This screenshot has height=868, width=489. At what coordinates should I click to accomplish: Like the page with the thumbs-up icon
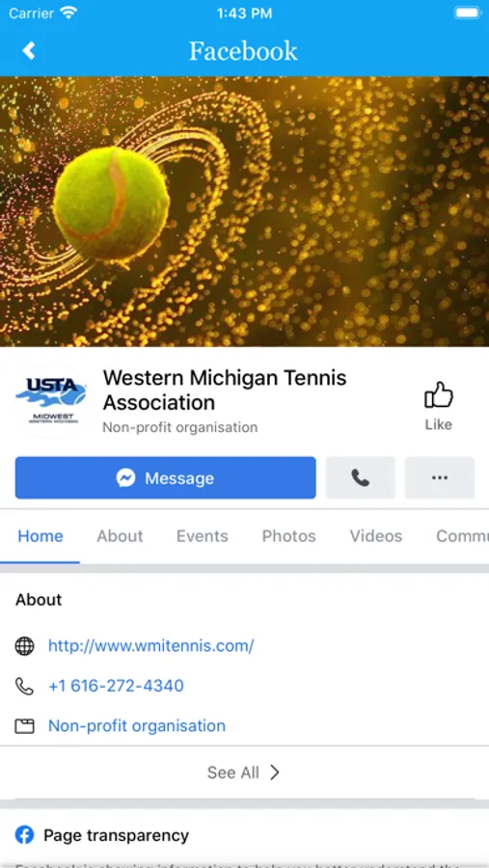(x=439, y=405)
